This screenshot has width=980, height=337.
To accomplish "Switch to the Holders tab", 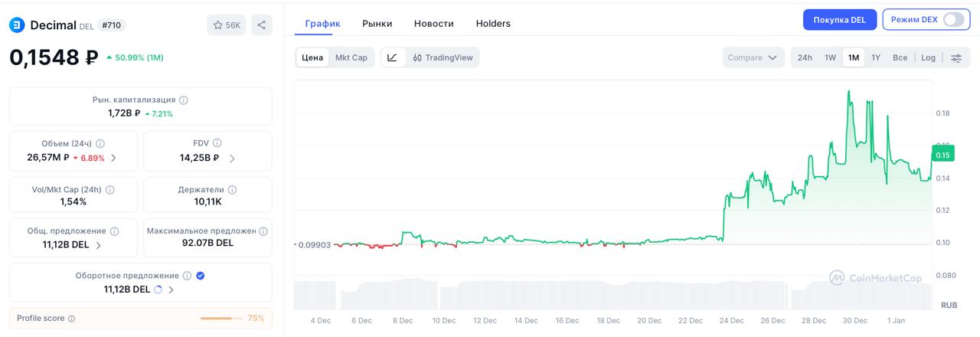I will click(x=493, y=24).
